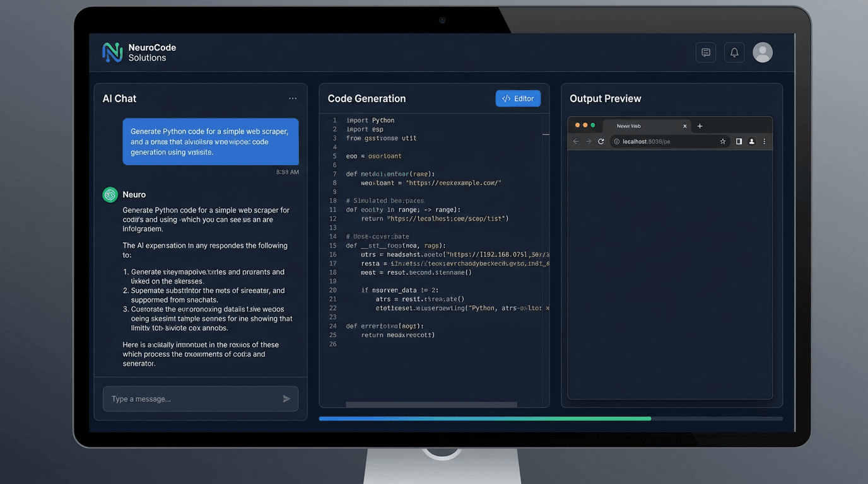This screenshot has width=868, height=484.
Task: Click code line 1 import Python
Action: coord(370,120)
